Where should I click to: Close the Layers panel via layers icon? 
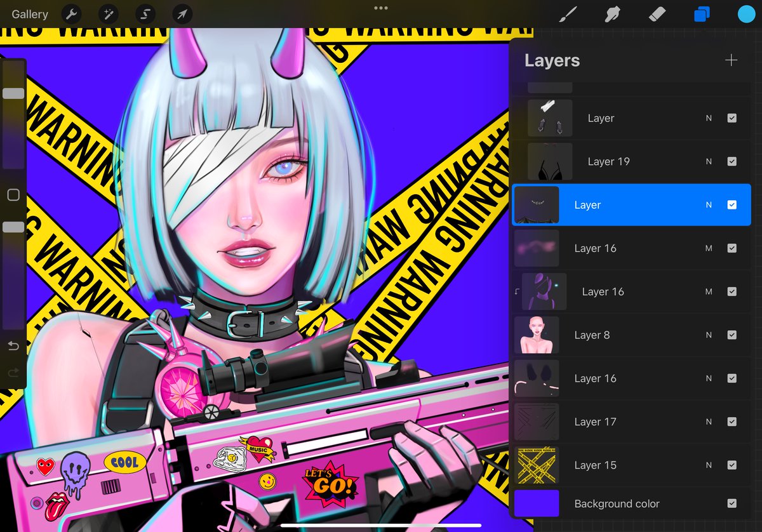[702, 14]
